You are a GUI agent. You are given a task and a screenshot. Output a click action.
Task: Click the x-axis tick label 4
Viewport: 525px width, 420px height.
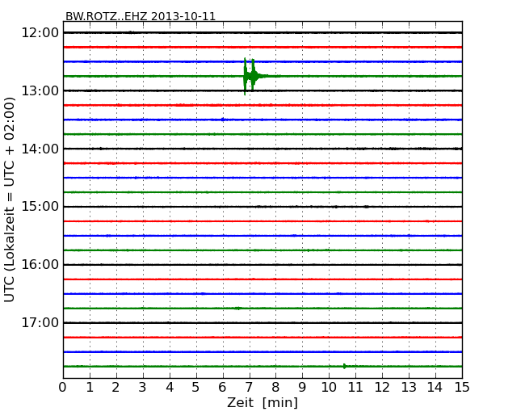click(170, 388)
